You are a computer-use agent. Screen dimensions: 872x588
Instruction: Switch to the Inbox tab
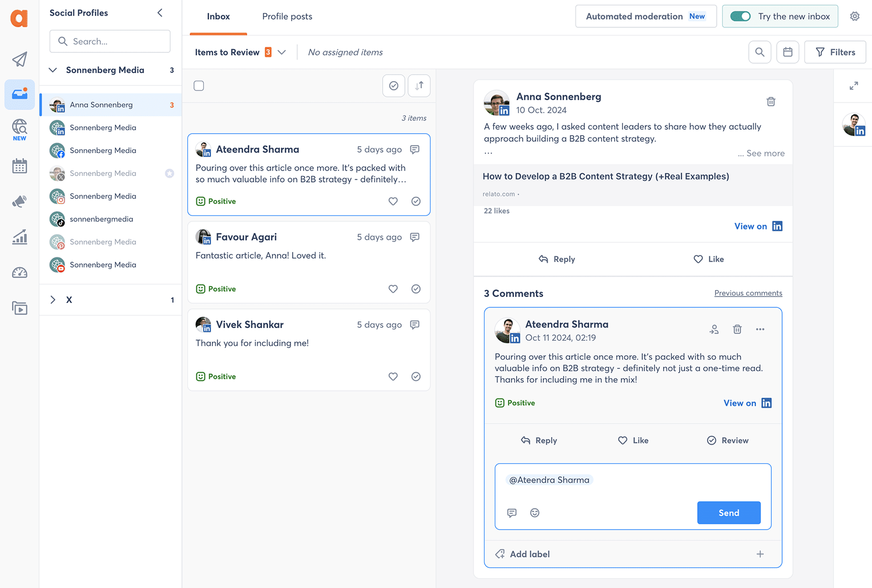[x=218, y=17]
